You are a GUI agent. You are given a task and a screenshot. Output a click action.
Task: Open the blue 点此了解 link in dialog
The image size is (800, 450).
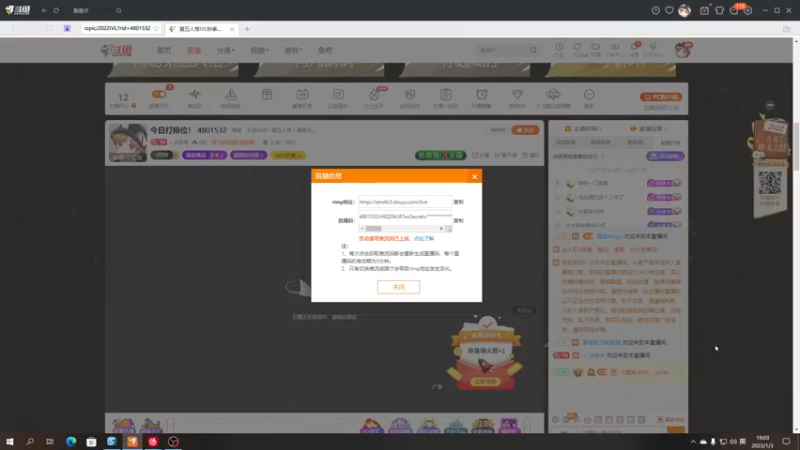pos(423,238)
